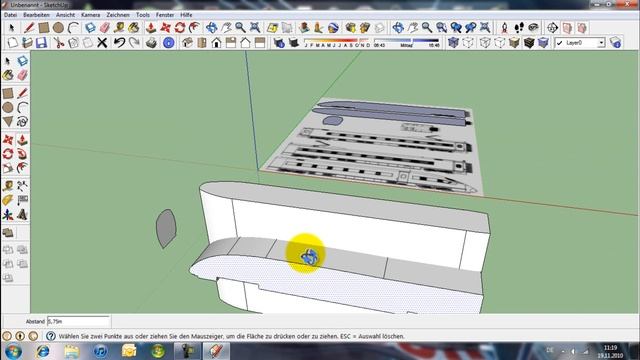Open the Kamera menu
The width and height of the screenshot is (640, 360).
91,15
